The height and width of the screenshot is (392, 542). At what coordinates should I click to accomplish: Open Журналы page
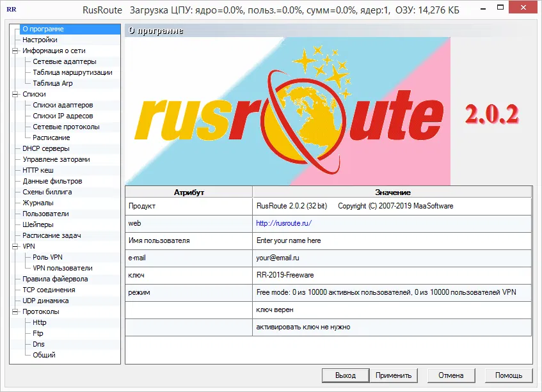pyautogui.click(x=38, y=203)
